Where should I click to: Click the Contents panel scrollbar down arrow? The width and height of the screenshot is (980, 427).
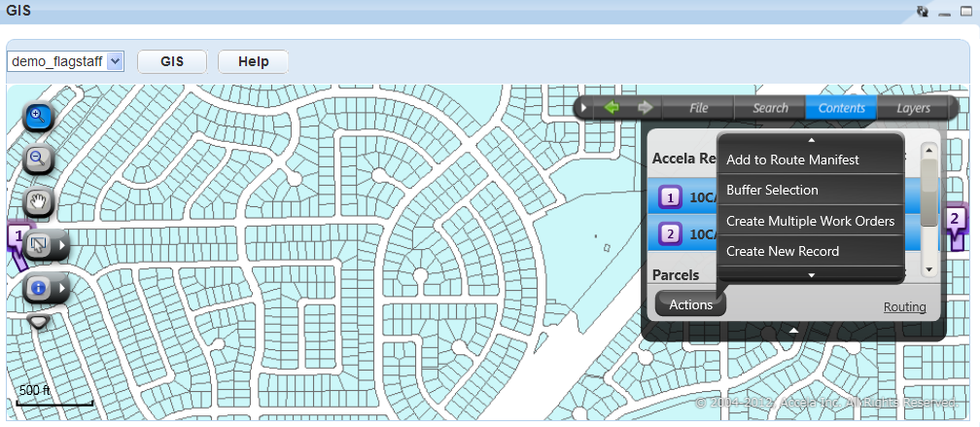tap(928, 268)
